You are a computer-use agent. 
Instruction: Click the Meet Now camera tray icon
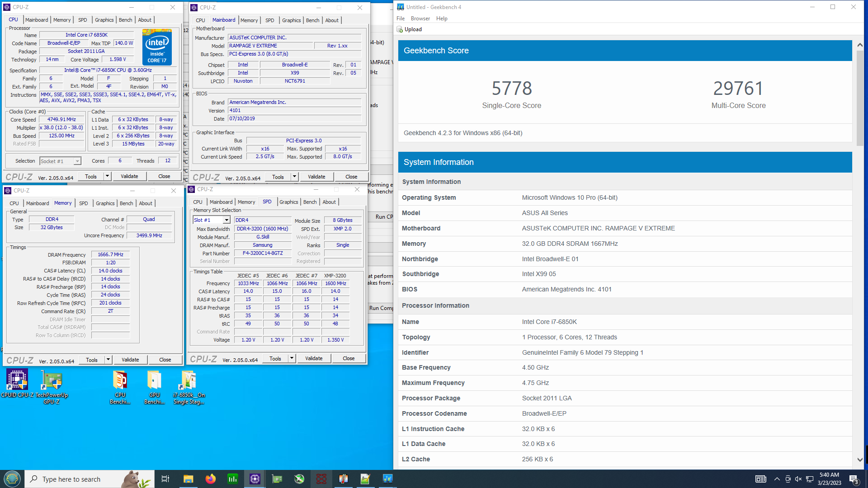788,479
